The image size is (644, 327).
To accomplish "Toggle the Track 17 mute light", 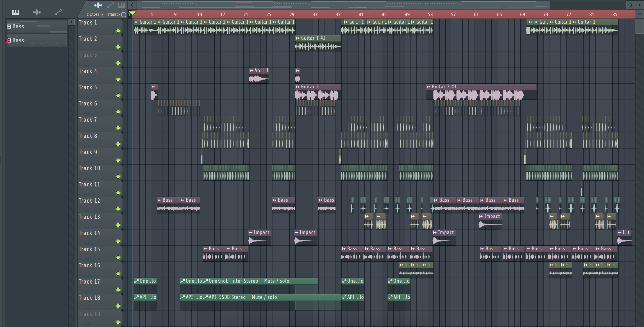I will 118,290.
